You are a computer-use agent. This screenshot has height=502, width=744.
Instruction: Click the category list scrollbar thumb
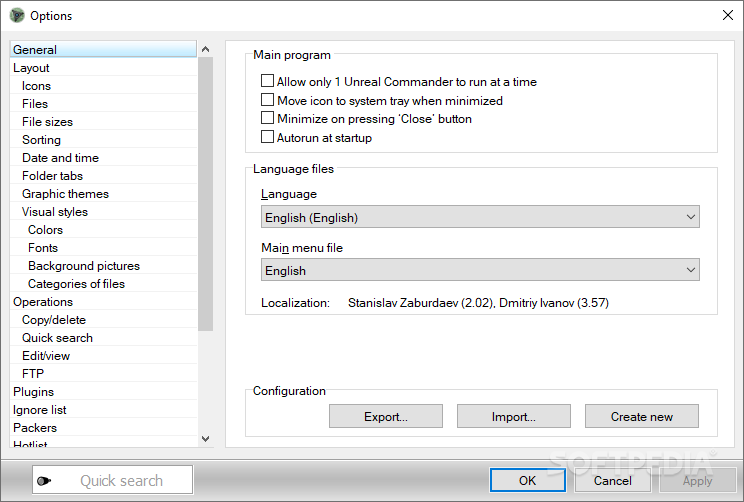pos(205,194)
